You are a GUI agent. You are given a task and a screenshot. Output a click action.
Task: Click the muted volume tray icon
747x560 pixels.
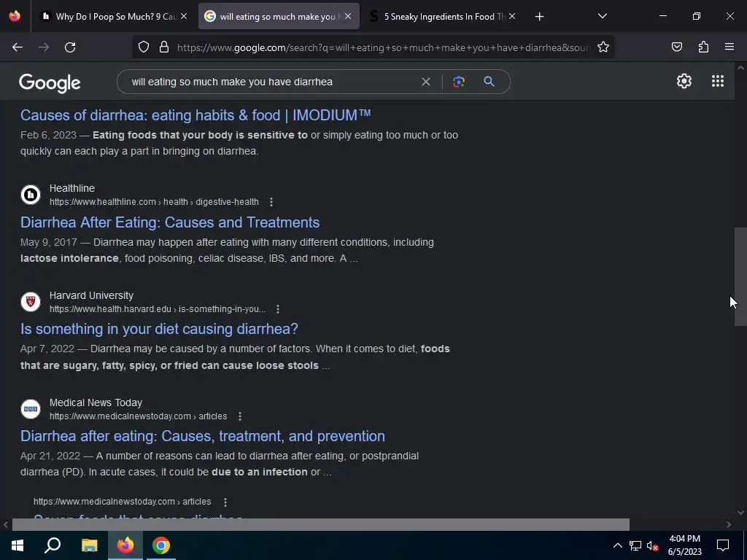coord(653,545)
